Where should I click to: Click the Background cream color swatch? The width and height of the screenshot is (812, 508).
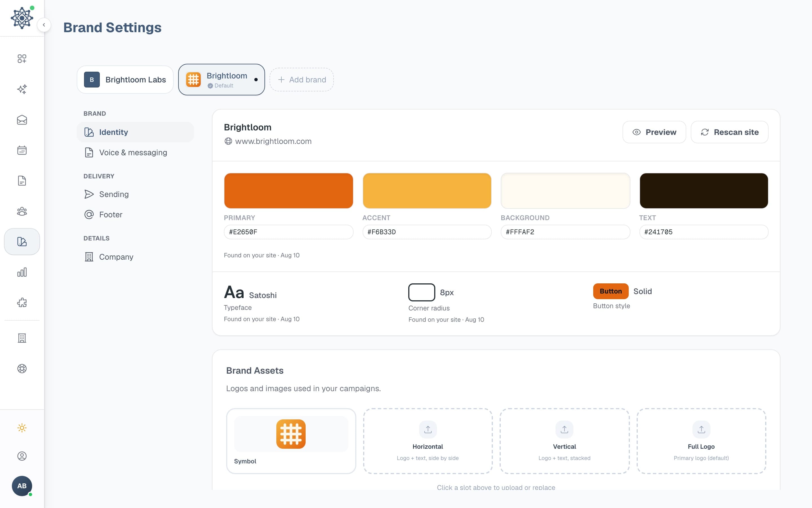click(565, 191)
